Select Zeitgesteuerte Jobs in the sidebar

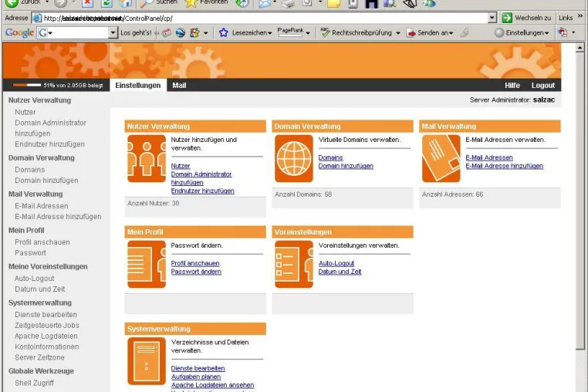(x=47, y=325)
